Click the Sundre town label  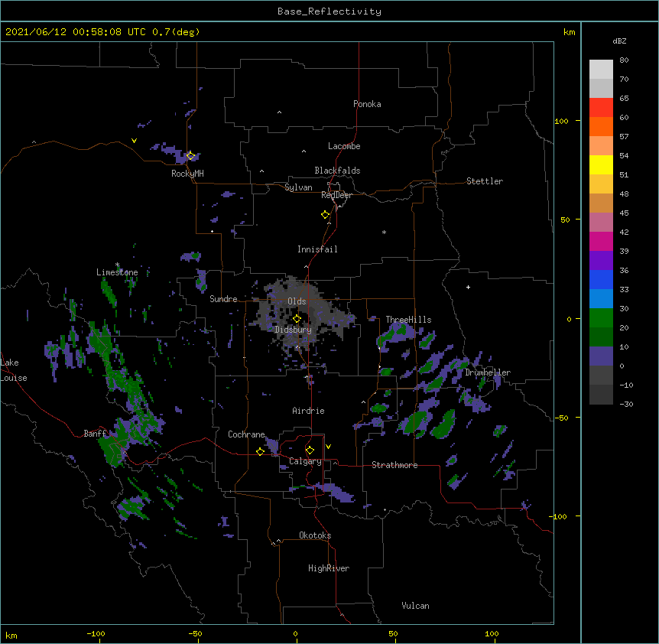pyautogui.click(x=223, y=299)
